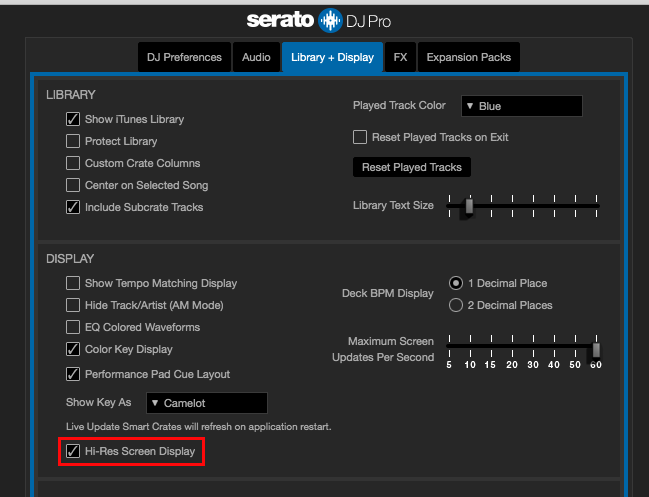Viewport: 649px width, 497px height.
Task: Click the Serato DJ Pro logo icon
Action: [329, 19]
